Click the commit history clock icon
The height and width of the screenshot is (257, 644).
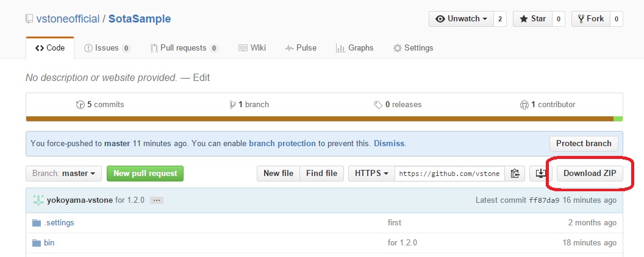click(80, 105)
